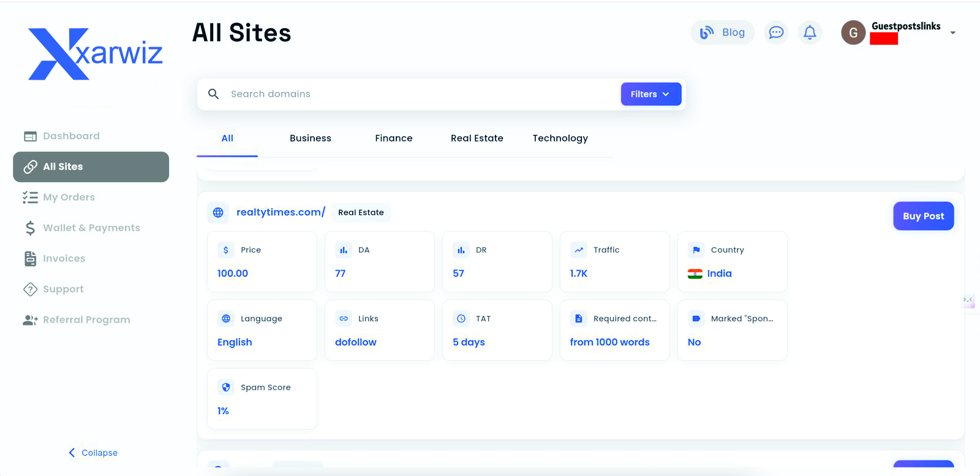Click the Country flag icon

click(696, 250)
